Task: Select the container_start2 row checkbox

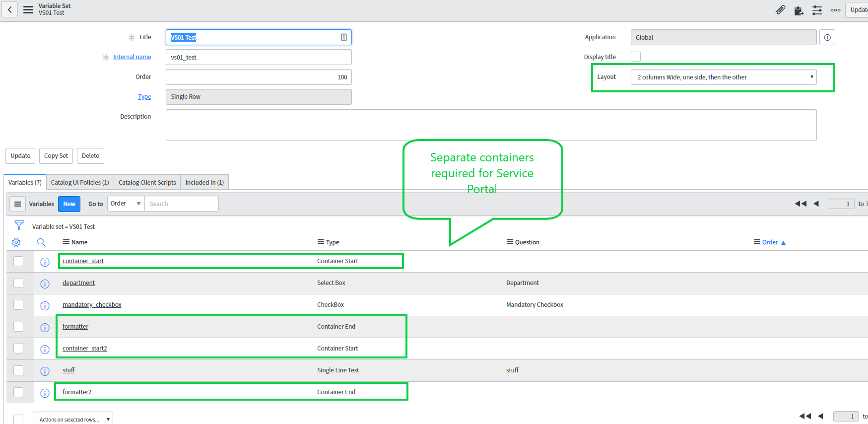Action: coord(18,349)
